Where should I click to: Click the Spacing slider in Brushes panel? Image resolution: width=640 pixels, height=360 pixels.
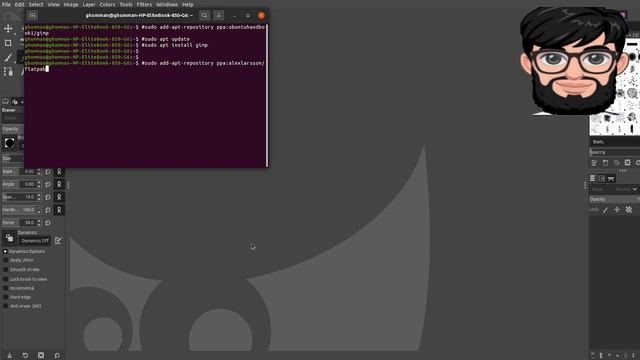(614, 152)
